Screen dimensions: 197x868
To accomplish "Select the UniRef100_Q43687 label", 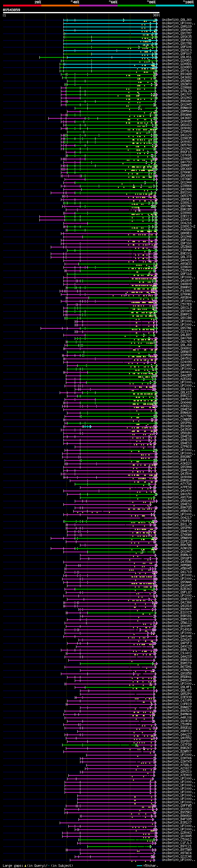I will [x=177, y=118].
